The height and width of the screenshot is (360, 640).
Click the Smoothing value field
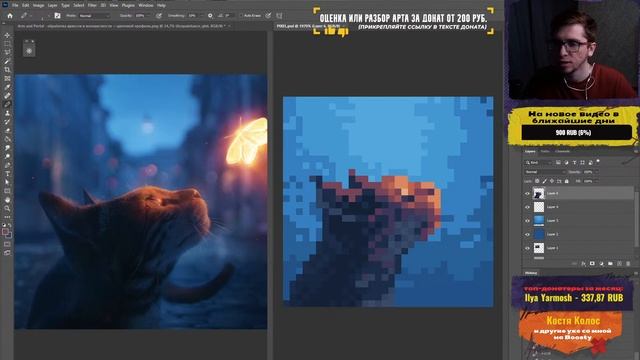pyautogui.click(x=192, y=16)
